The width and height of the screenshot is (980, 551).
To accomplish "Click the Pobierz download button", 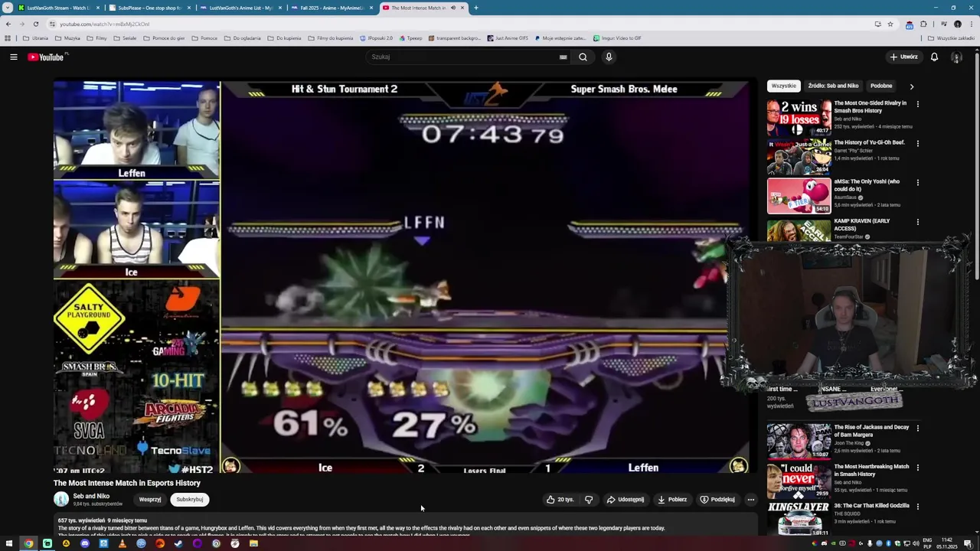I will click(672, 500).
